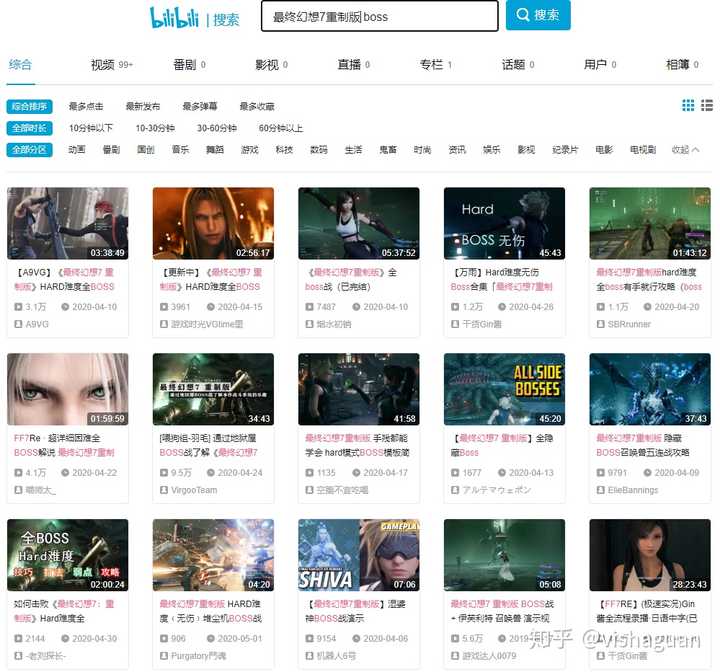Viewport: 720px width, 672px height.
Task: Open 【万雨】Hard难度无伤 video title
Action: [x=501, y=279]
